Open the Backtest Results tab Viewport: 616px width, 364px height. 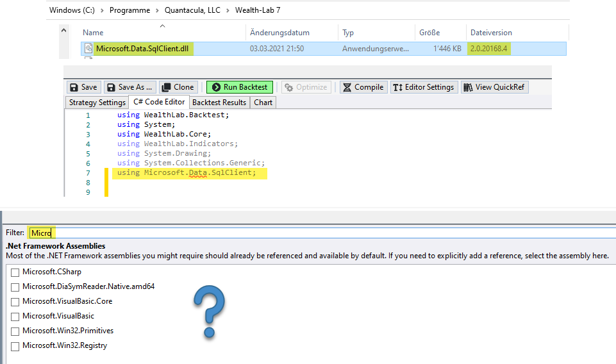pos(219,103)
